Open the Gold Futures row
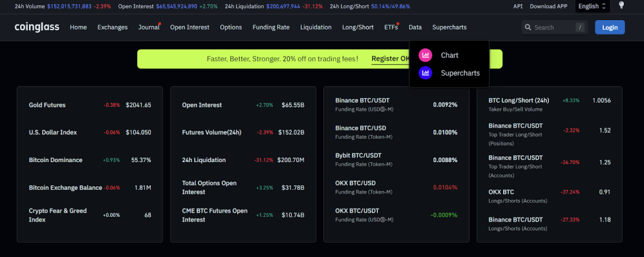 pos(90,105)
